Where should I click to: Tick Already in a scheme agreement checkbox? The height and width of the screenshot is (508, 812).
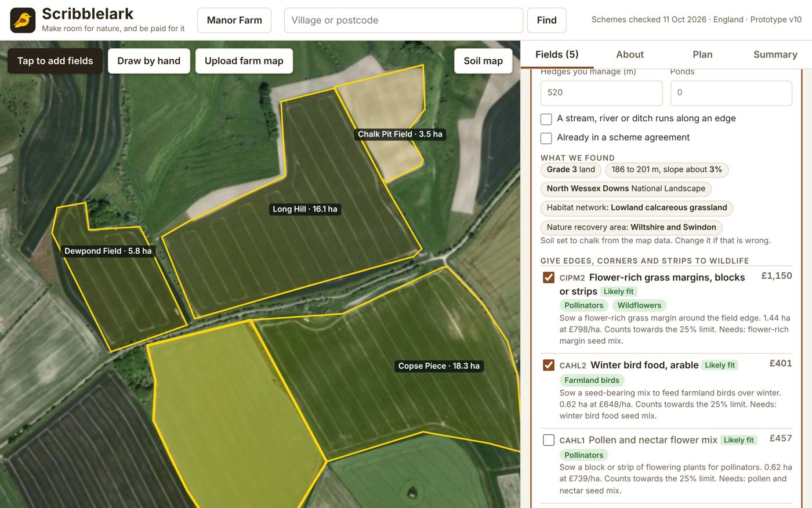[546, 138]
